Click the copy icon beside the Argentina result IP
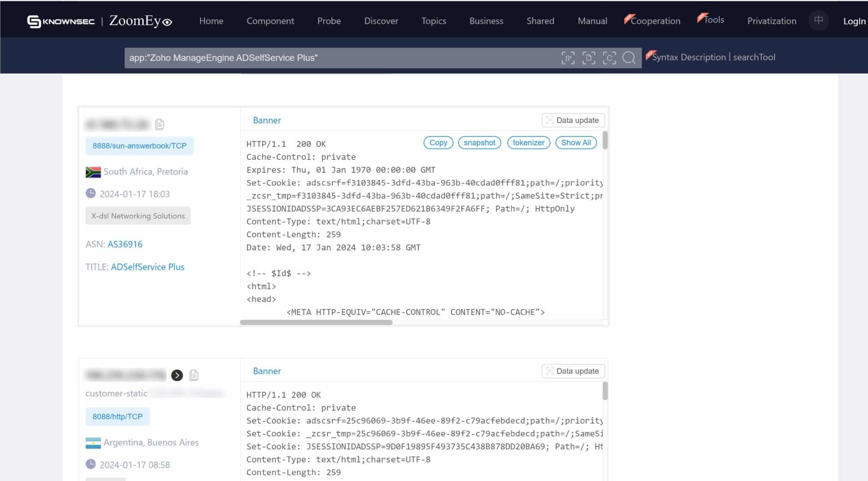 coord(194,375)
